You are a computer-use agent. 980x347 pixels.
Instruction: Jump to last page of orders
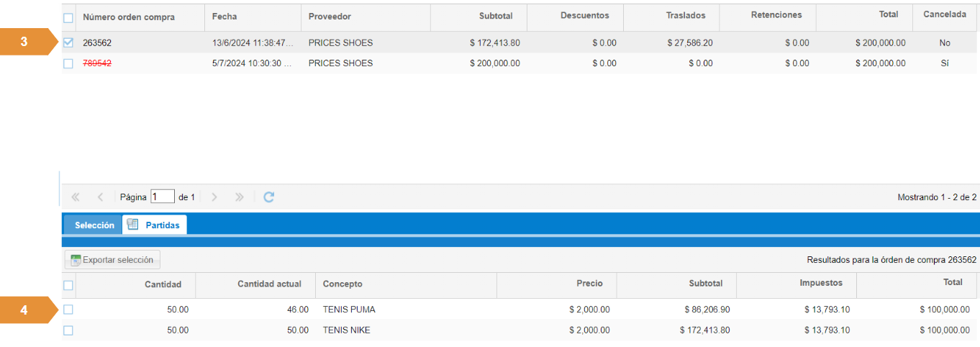tap(240, 197)
